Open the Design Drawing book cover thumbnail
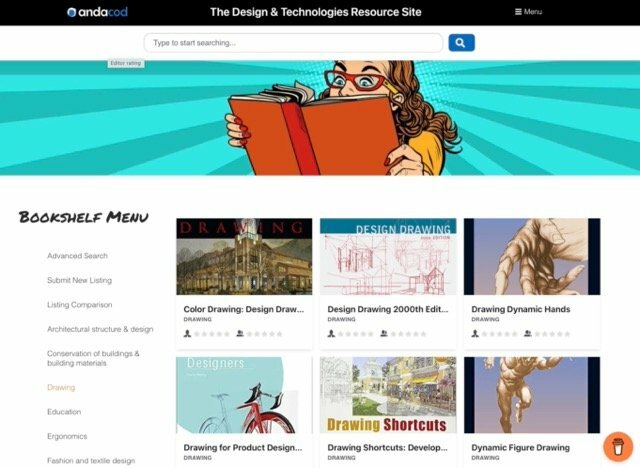The image size is (640, 468). tap(388, 257)
